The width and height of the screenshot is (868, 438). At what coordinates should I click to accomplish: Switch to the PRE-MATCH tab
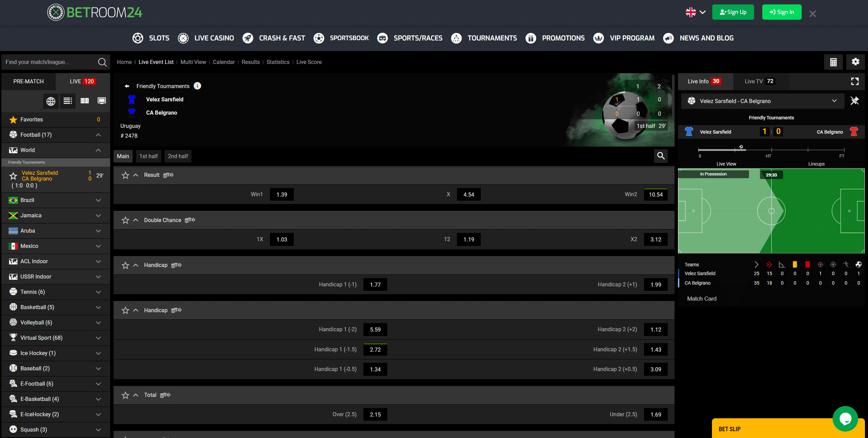[x=29, y=82]
